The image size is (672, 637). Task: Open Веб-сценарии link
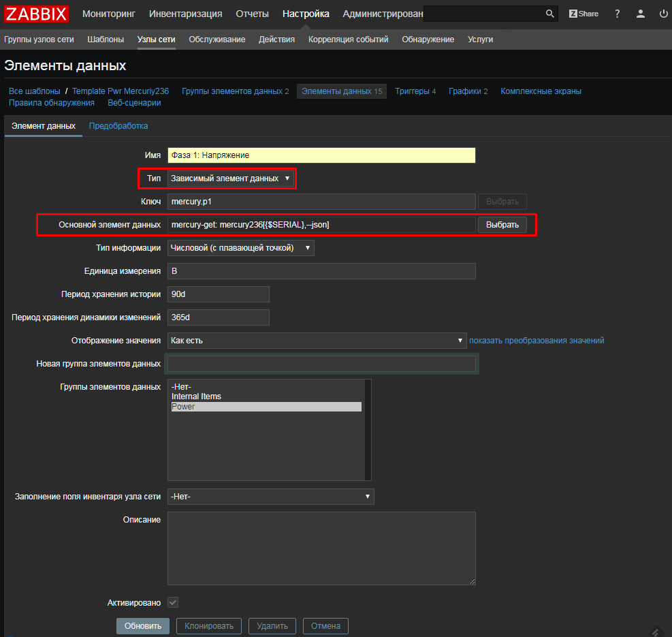134,103
